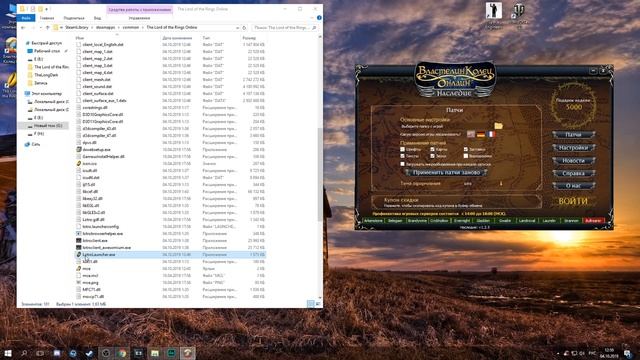Open the Управление ribbon tab
The width and height of the screenshot is (640, 360).
click(139, 18)
